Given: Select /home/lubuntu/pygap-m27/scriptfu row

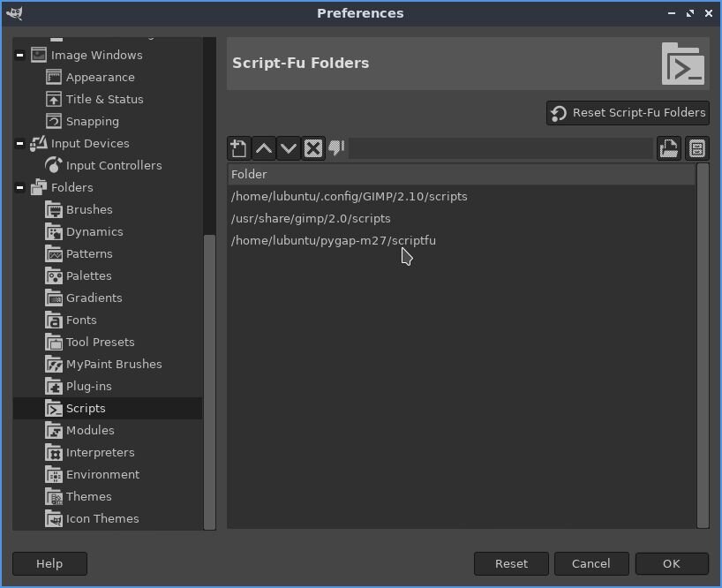Looking at the screenshot, I should click(x=461, y=241).
